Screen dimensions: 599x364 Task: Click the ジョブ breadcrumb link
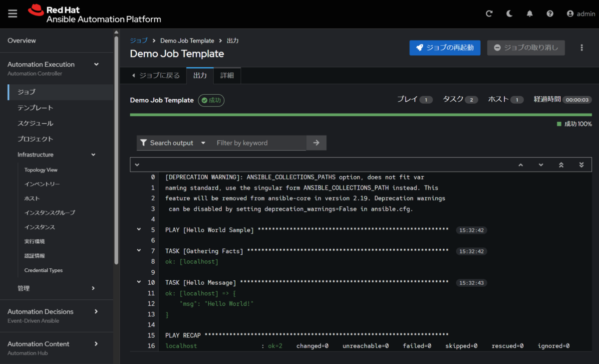[139, 41]
